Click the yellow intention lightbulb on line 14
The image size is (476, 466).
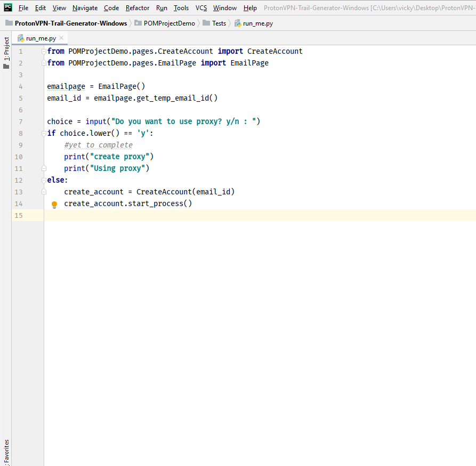(x=54, y=204)
